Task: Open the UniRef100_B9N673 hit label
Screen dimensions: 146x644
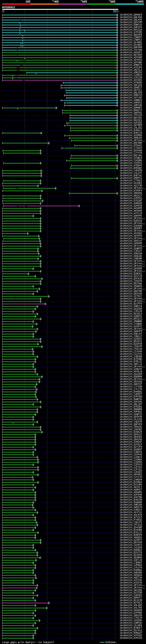Action: click(x=131, y=65)
